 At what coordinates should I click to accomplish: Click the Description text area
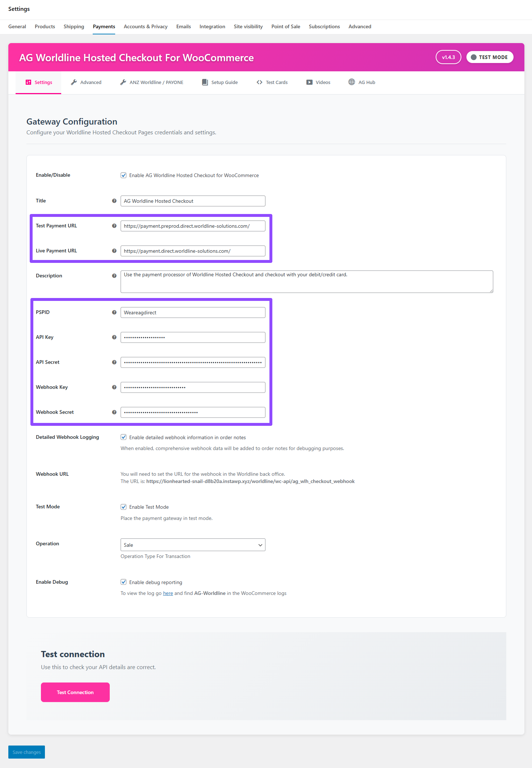click(x=306, y=282)
